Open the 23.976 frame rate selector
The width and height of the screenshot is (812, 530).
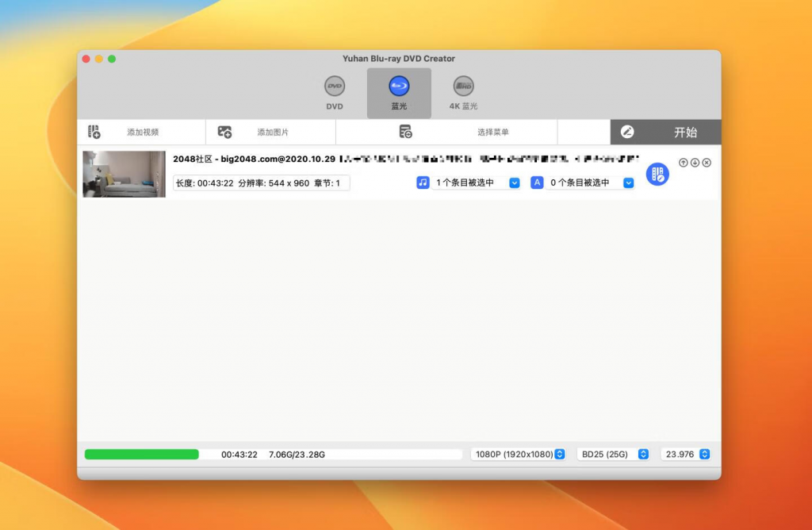[685, 454]
